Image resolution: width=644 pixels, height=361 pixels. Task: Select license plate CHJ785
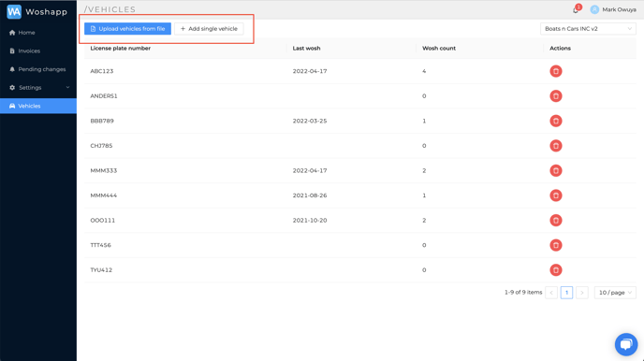coord(101,146)
